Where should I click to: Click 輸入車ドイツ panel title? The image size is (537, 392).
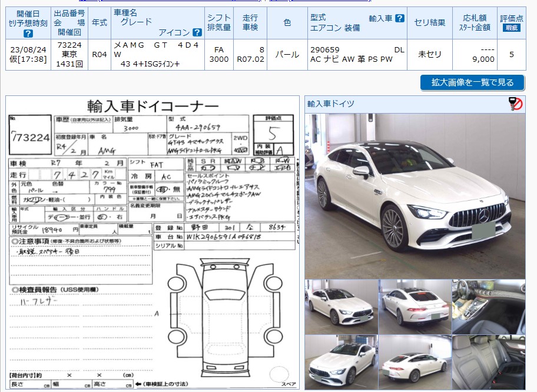pos(330,104)
